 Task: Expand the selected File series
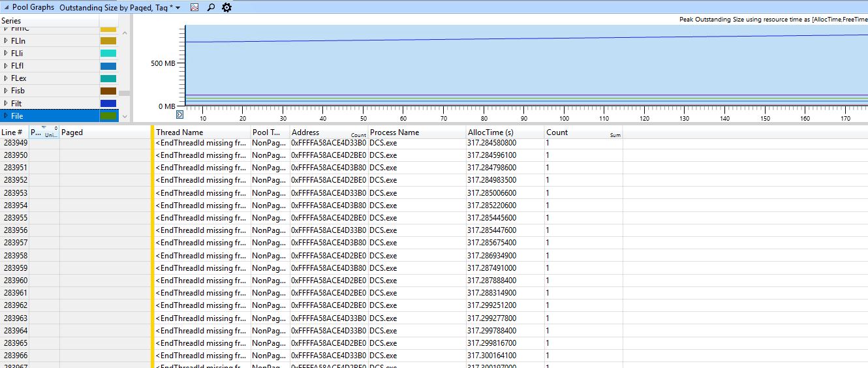6,116
